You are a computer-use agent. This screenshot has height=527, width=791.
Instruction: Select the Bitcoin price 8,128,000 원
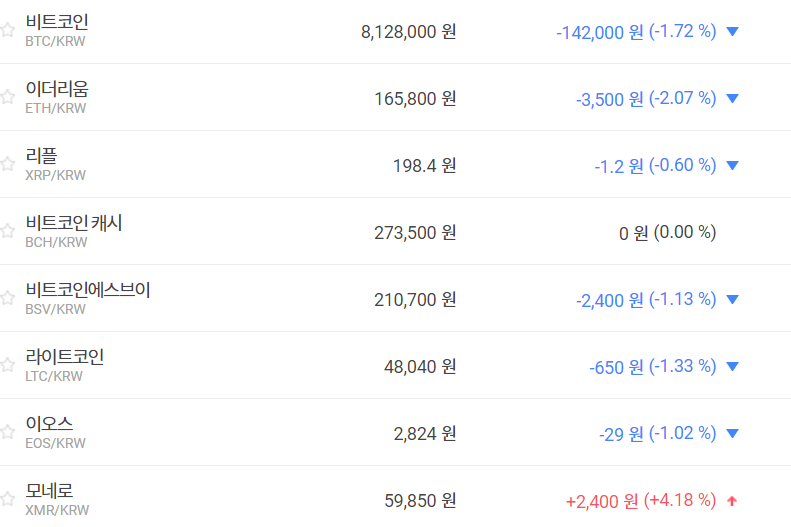408,31
